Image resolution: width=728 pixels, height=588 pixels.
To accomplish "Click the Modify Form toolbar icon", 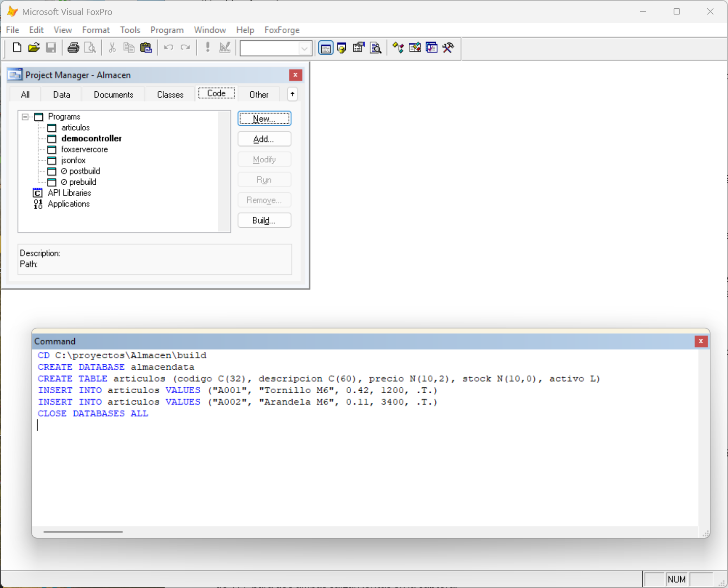I will (x=225, y=48).
